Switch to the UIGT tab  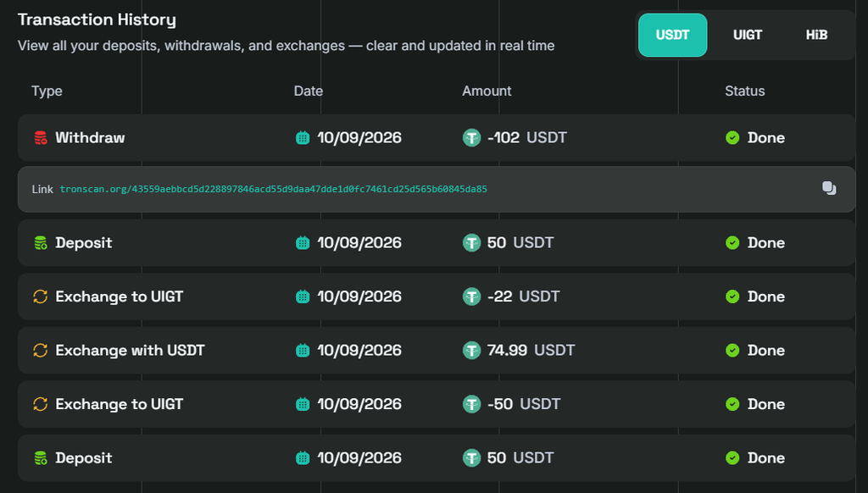748,35
